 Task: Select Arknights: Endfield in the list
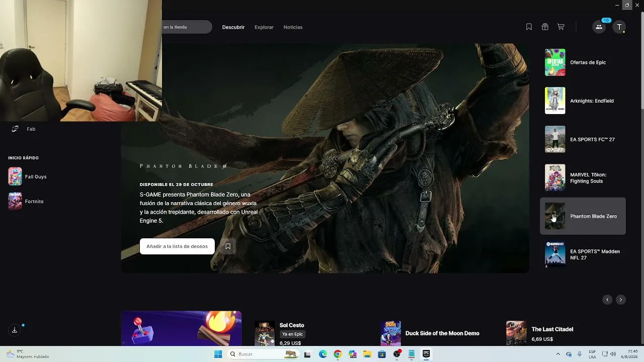[x=583, y=101]
